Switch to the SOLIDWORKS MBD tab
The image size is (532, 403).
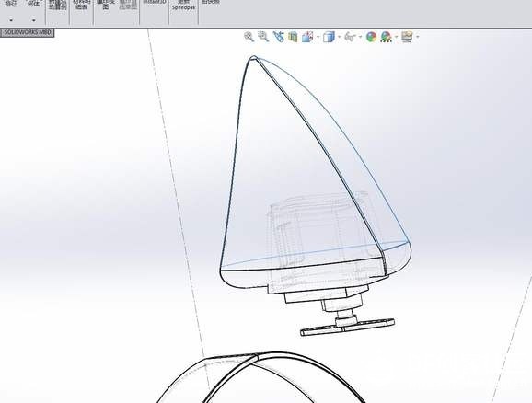pos(27,32)
